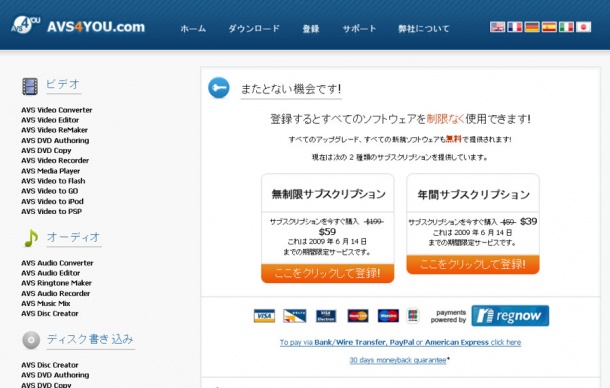This screenshot has height=388, width=610.
Task: Open the 30 days moneyback guarantee link
Action: [398, 360]
